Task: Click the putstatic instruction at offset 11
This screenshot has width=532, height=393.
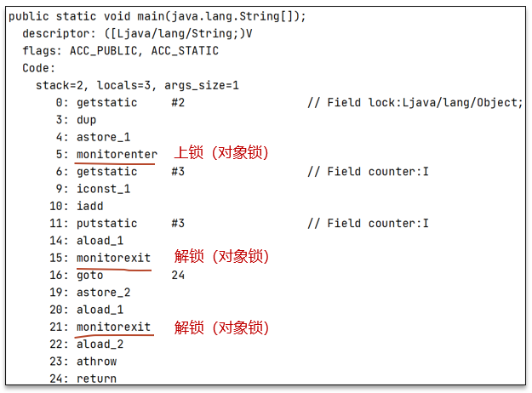Action: pos(106,223)
